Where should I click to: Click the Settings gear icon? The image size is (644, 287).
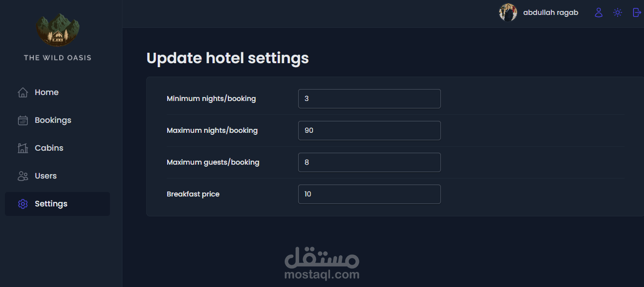coord(23,204)
